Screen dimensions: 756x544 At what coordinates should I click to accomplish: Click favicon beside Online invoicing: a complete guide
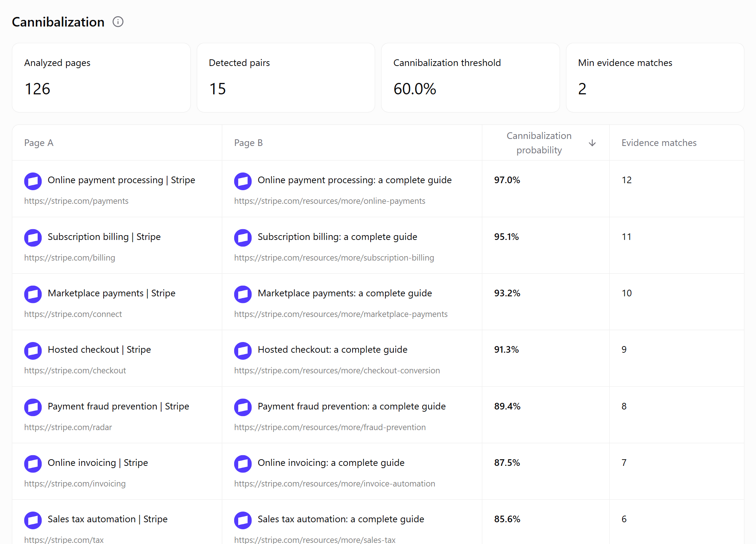click(x=243, y=464)
